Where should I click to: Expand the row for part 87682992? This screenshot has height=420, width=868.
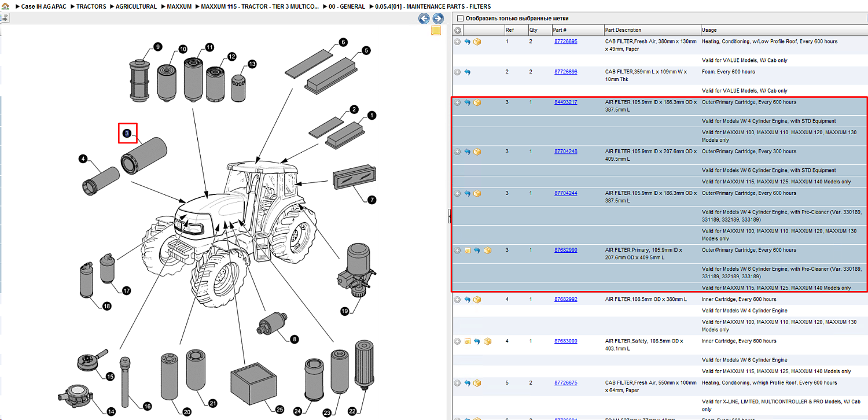coord(458,300)
